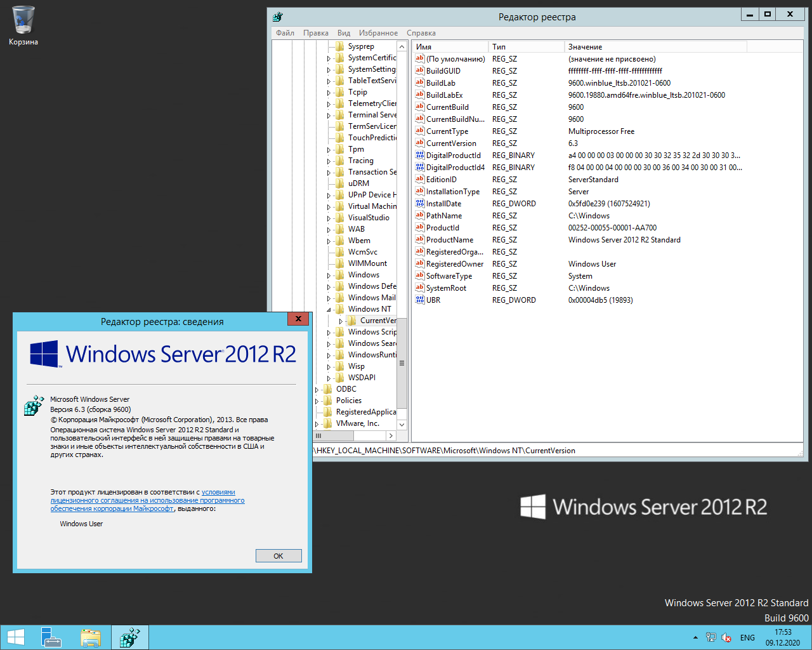The image size is (812, 650).
Task: Expand the Wisp tree node
Action: [x=329, y=367]
